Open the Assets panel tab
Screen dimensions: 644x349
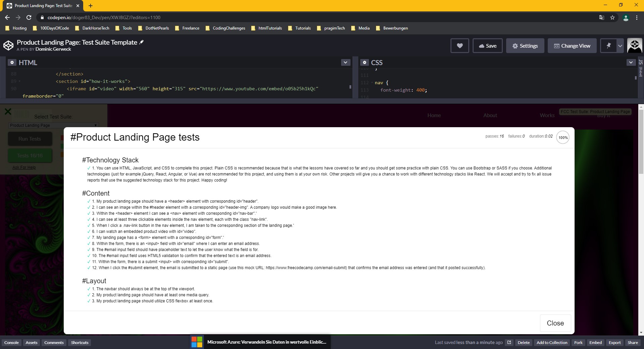32,343
